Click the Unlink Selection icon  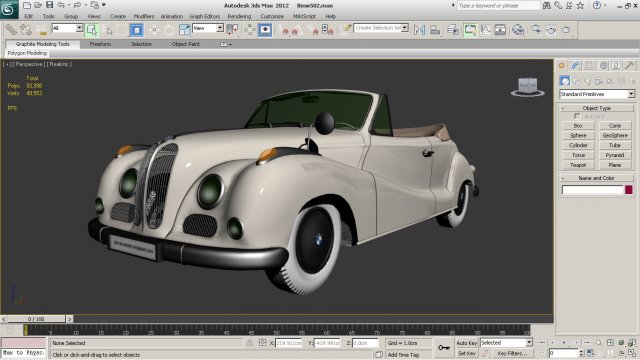26,29
